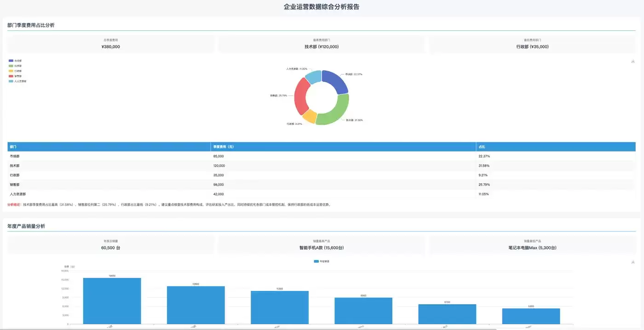Click the 85,000 cost cell
Screen dimensions: 644x330
[x=343, y=156]
